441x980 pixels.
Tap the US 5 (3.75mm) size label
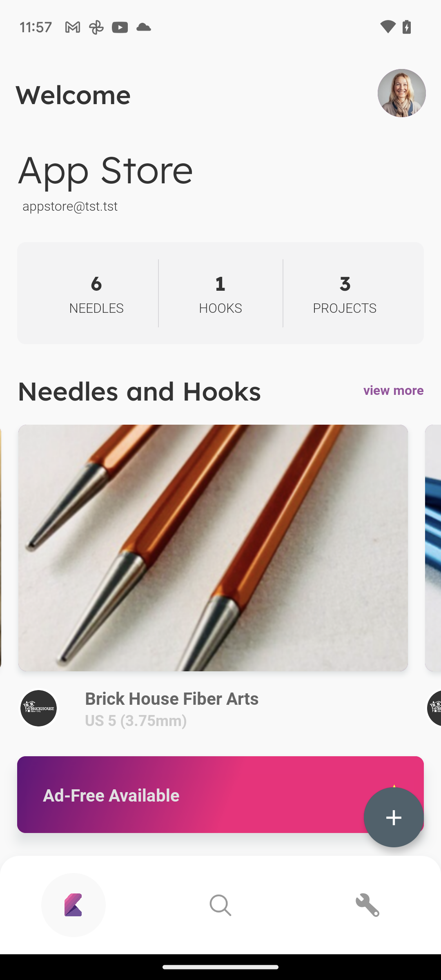[136, 721]
